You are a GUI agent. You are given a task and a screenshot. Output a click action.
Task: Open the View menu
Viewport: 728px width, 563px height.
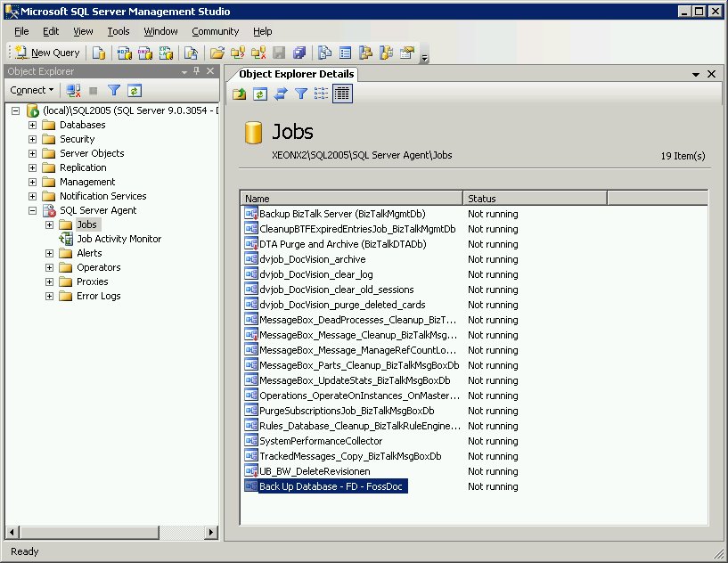point(83,31)
